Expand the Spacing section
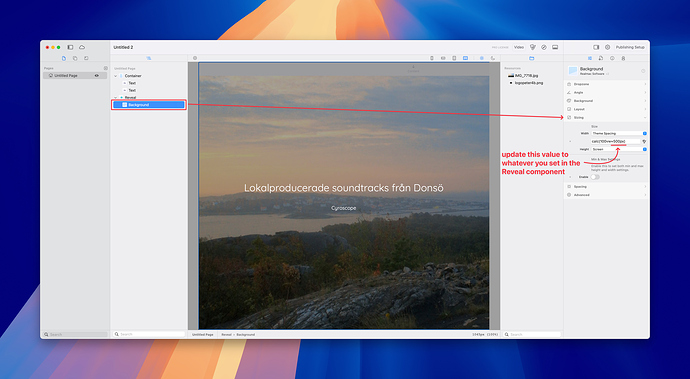Image resolution: width=690 pixels, height=379 pixels. 606,187
